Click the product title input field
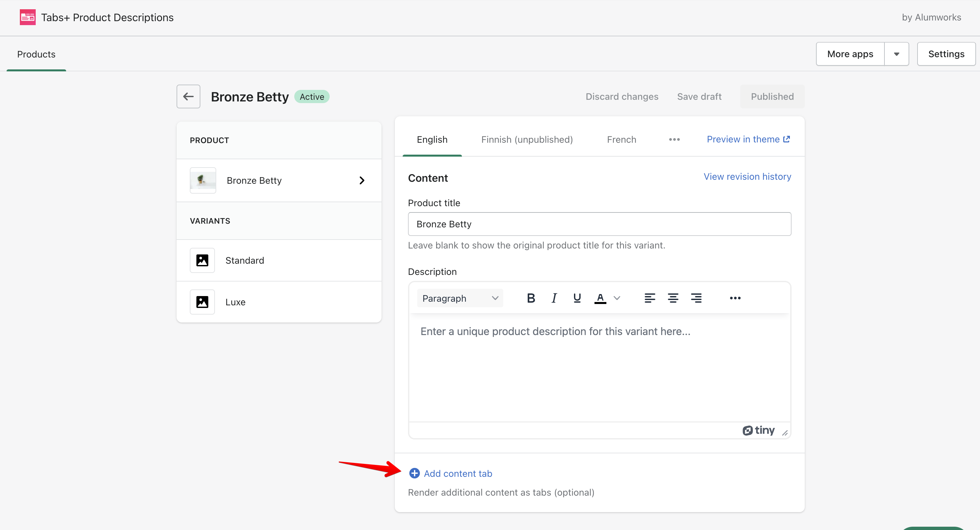980x530 pixels. tap(599, 224)
